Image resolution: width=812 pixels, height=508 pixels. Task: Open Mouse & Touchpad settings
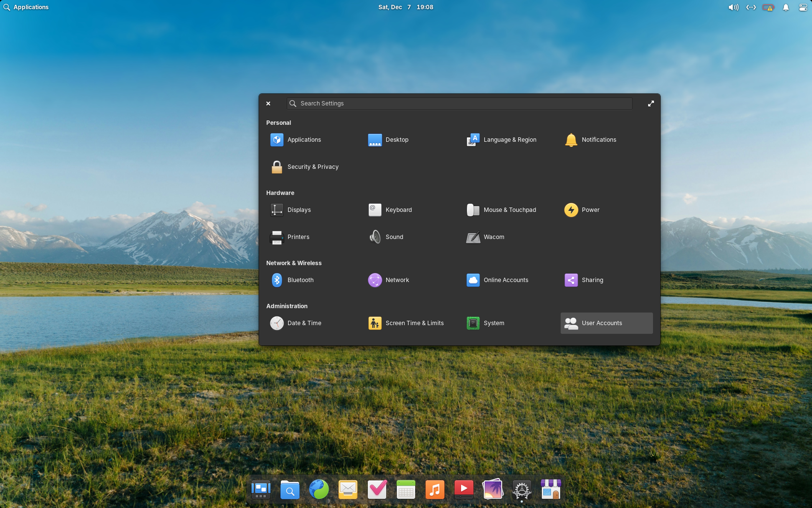click(x=508, y=210)
